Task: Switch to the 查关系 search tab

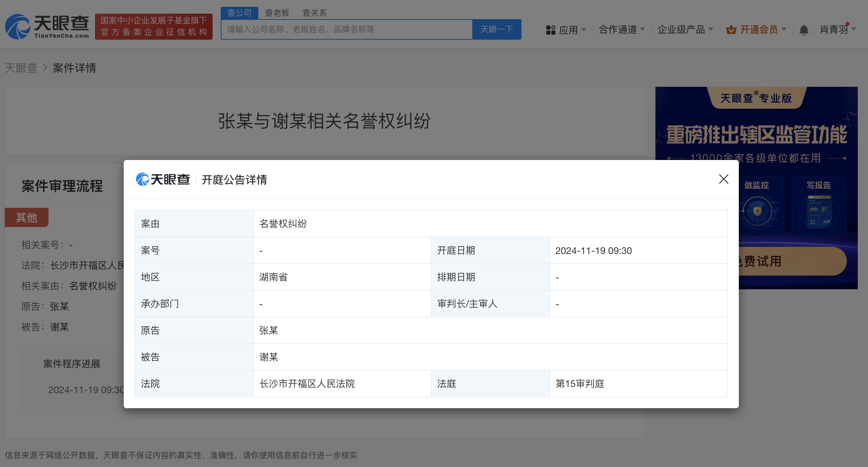Action: 314,13
